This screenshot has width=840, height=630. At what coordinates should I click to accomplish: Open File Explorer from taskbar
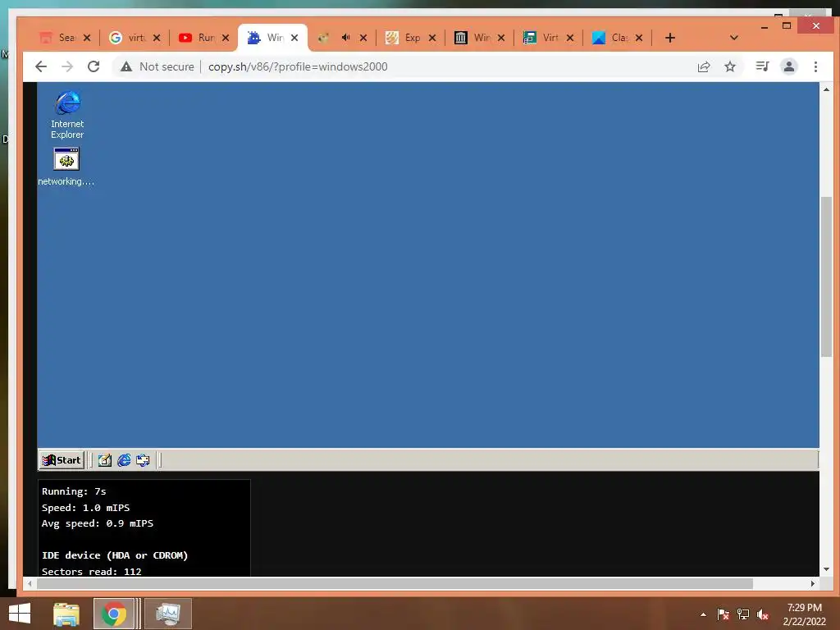click(66, 614)
